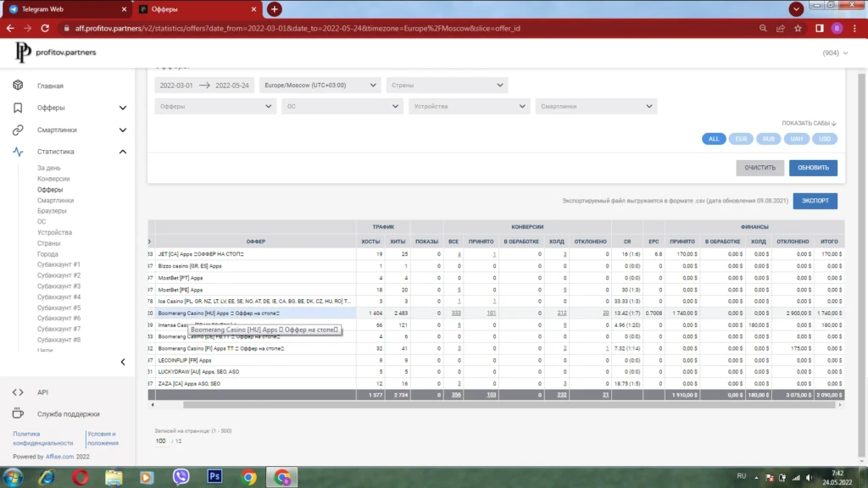868x488 pixels.
Task: Click the Смартлинки link icon in sidebar
Action: [18, 130]
